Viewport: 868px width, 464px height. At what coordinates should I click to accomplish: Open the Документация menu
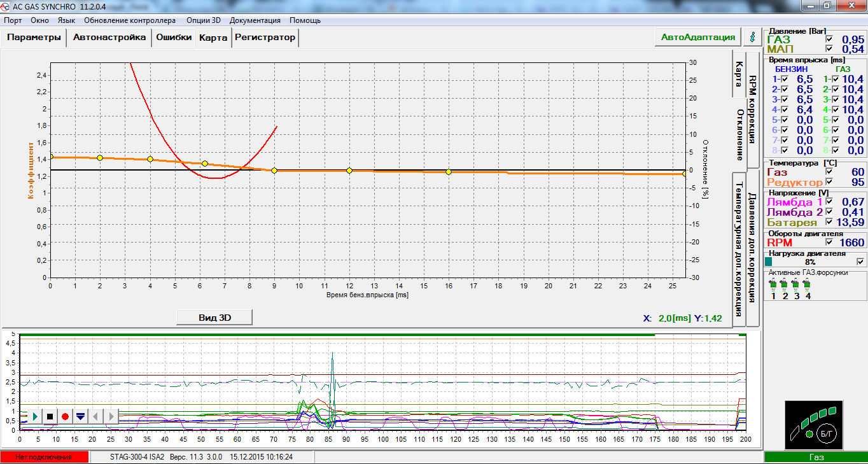tap(255, 20)
